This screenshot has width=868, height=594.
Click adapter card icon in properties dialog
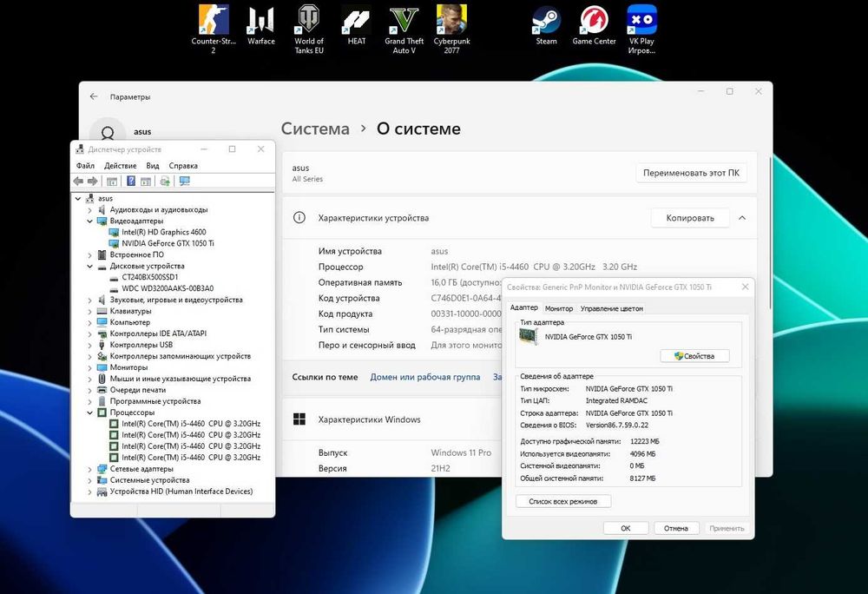529,337
